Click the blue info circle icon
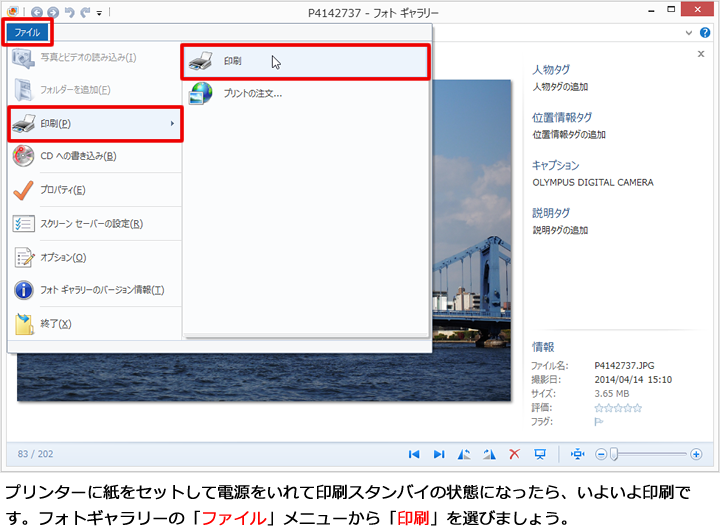720x527 pixels. [x=23, y=290]
